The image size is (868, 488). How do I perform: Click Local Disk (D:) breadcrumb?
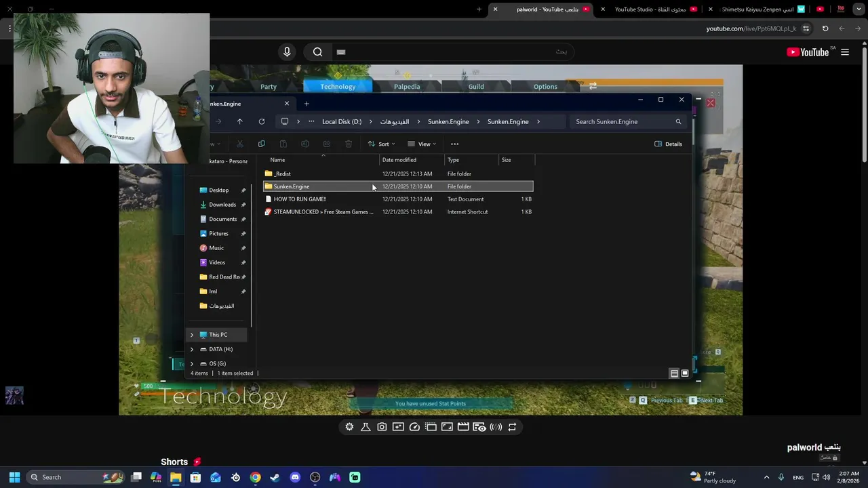click(342, 122)
